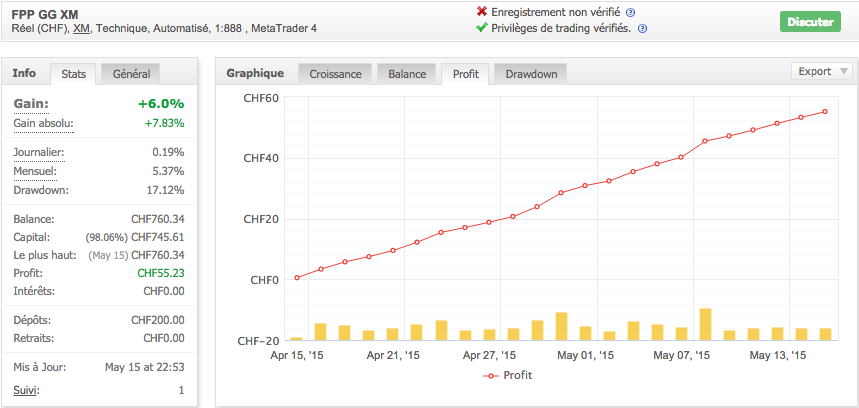Viewport: 859px width, 408px height.
Task: Select the Info tab
Action: [25, 73]
